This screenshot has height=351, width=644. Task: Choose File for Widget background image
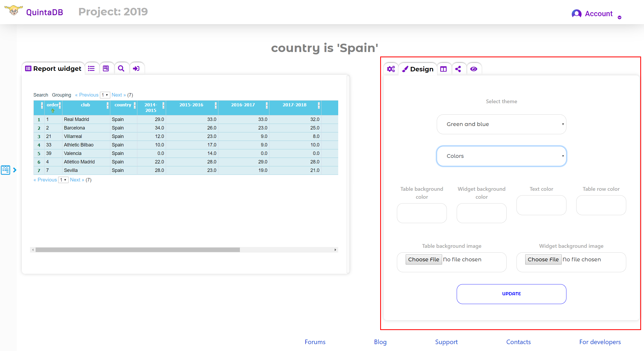tap(543, 259)
